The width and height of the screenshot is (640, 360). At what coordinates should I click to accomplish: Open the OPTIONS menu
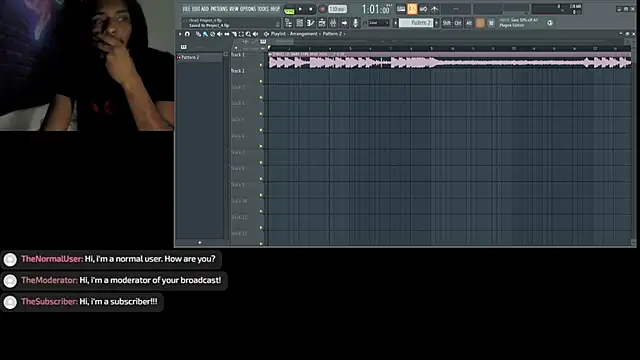tap(248, 9)
